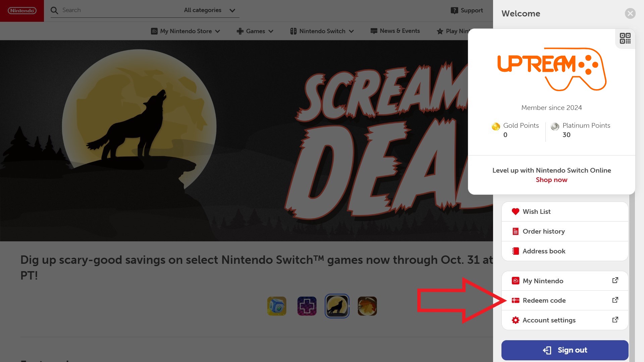Expand the My Nintendo Store dropdown

pyautogui.click(x=184, y=31)
